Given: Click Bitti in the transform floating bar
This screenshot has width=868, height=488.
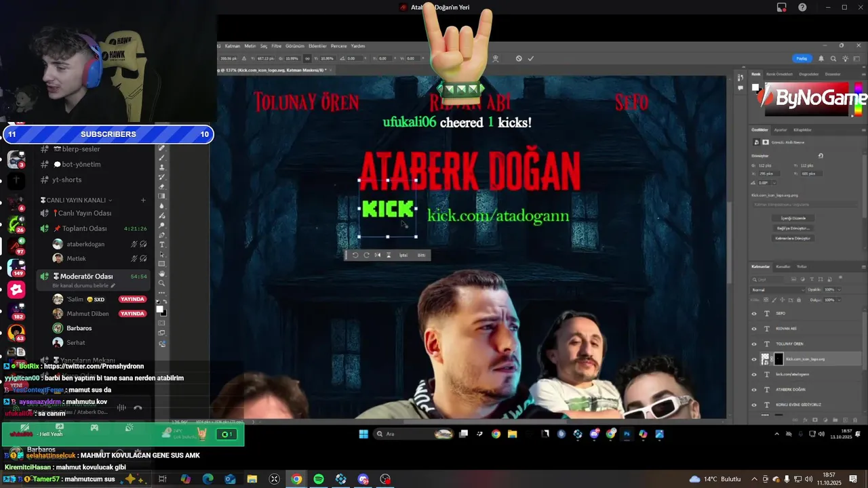Looking at the screenshot, I should [421, 256].
